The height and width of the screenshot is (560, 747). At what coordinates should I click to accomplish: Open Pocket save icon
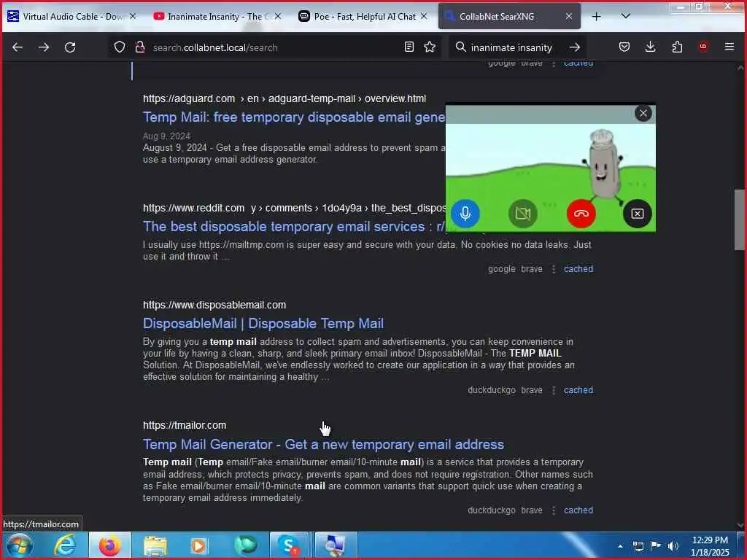tap(624, 47)
